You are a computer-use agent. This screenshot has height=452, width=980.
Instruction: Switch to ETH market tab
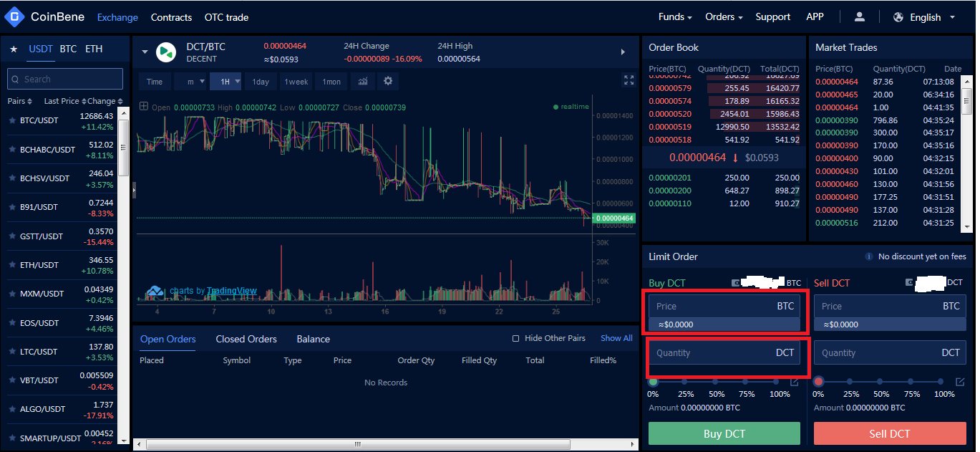(x=94, y=49)
